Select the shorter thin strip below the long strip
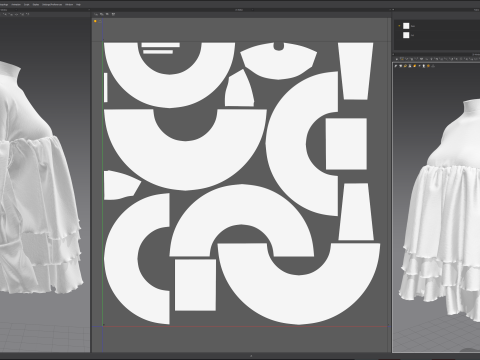Viewport: 480px width, 360px height. click(158, 52)
